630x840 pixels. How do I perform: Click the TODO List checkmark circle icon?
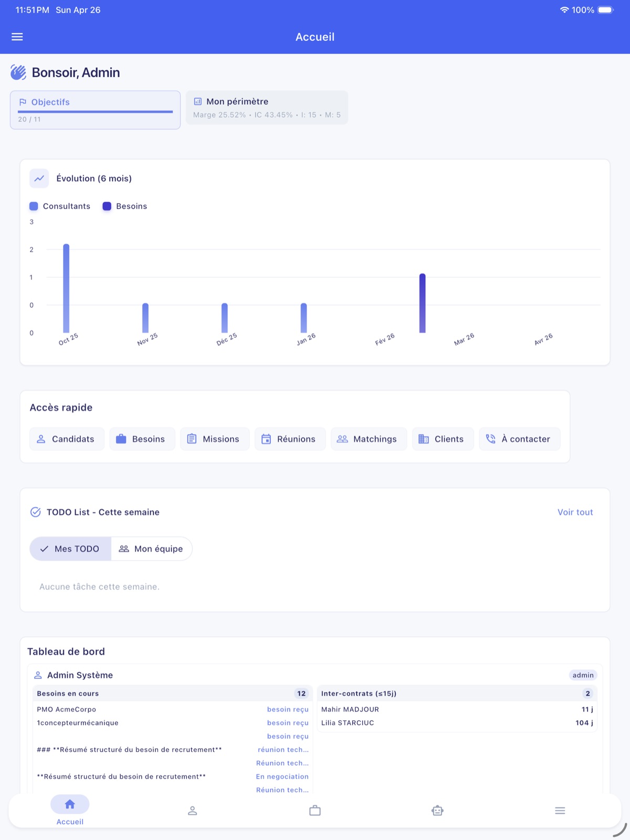[x=36, y=512]
